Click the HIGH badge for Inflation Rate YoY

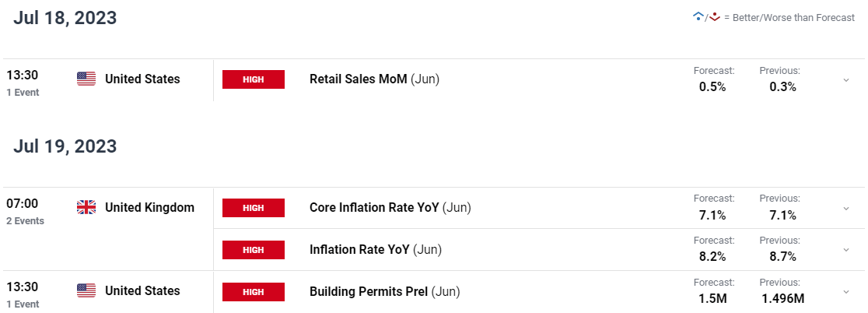[x=254, y=250]
